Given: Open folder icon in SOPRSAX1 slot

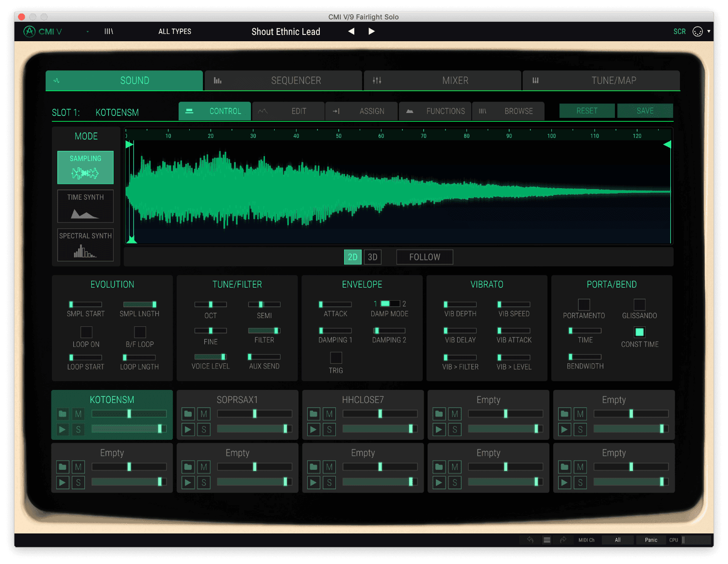Looking at the screenshot, I should [x=188, y=414].
